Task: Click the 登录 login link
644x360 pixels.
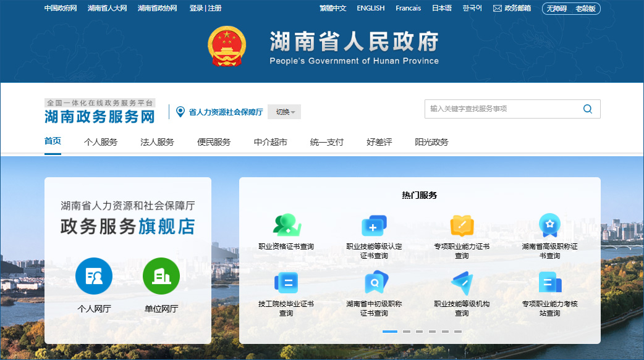Action: pos(197,8)
